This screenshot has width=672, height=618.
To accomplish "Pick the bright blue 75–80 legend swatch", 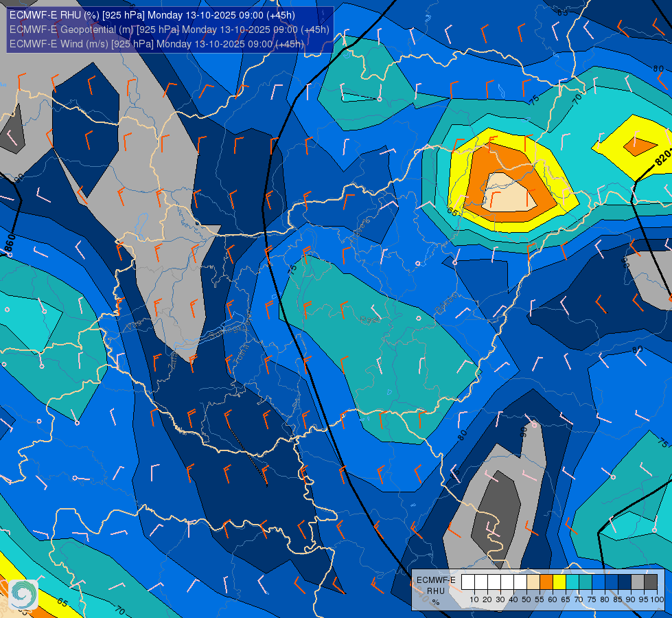I will [x=599, y=582].
